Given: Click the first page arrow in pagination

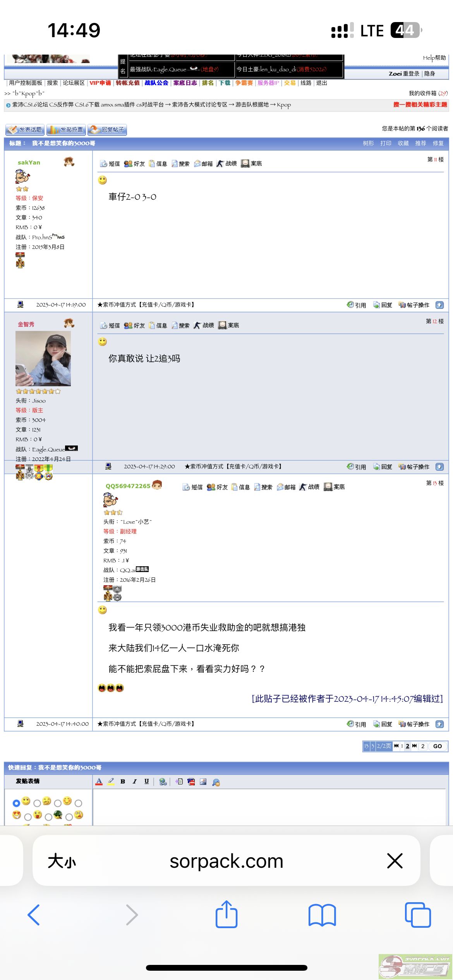Looking at the screenshot, I should tap(396, 746).
